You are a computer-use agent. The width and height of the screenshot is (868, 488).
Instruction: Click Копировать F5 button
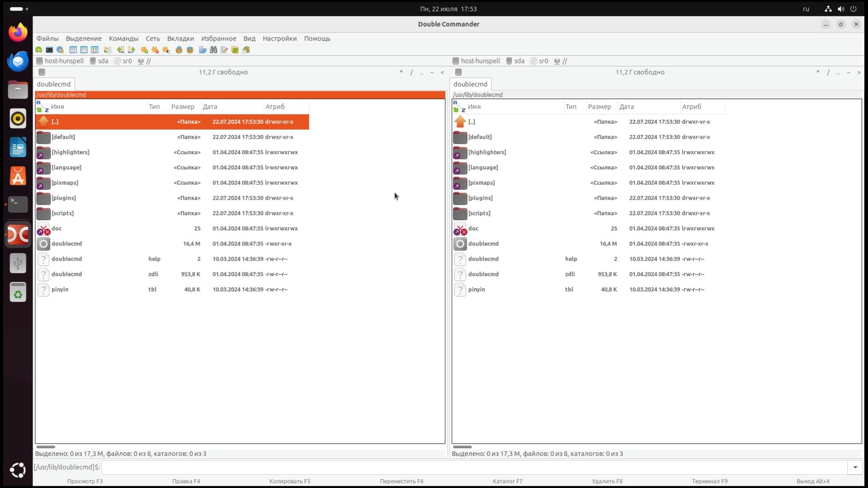click(290, 481)
